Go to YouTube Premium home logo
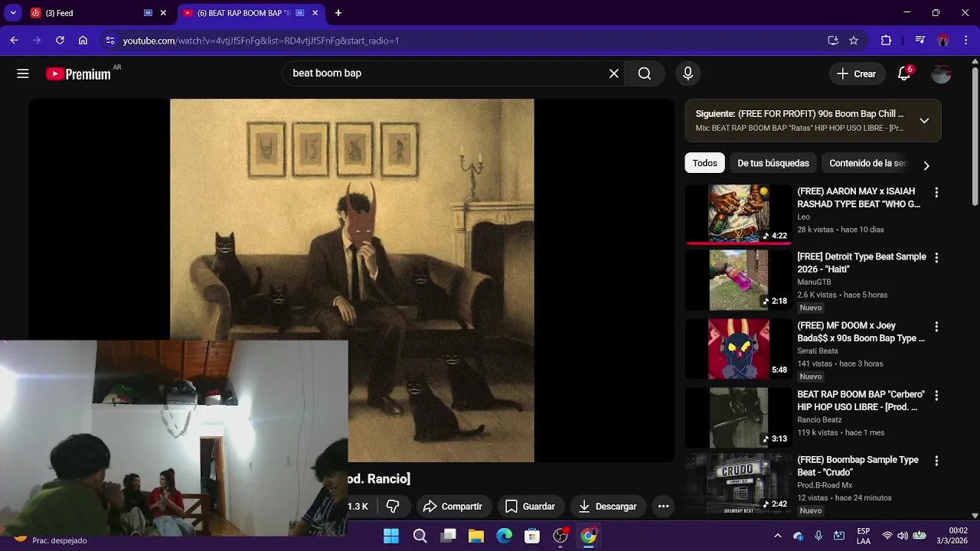This screenshot has width=980, height=551. tap(79, 73)
